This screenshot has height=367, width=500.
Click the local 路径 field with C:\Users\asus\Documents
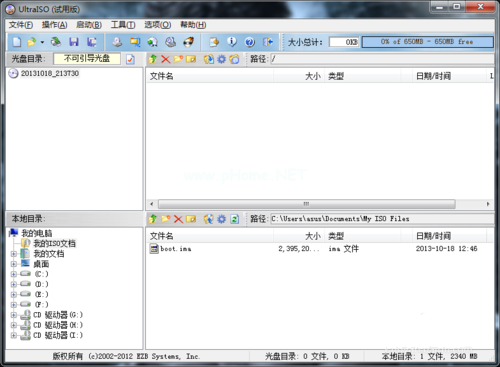[x=382, y=219]
